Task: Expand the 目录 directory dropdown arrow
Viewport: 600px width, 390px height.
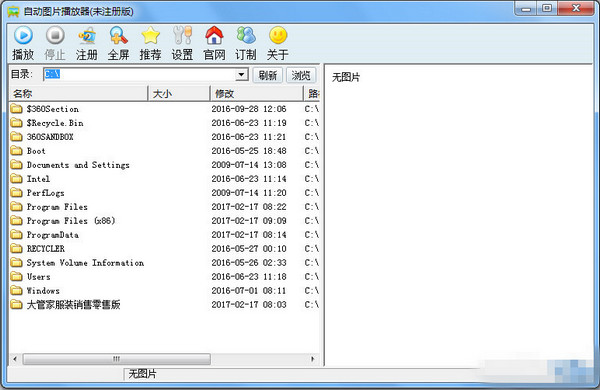Action: pyautogui.click(x=241, y=74)
